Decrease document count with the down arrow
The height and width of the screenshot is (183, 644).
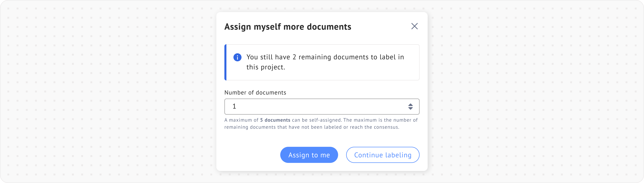(410, 109)
